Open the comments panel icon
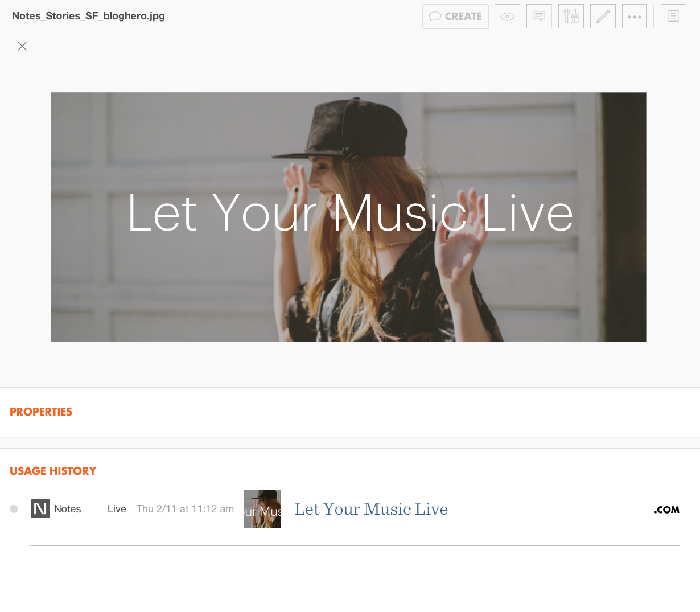 539,17
